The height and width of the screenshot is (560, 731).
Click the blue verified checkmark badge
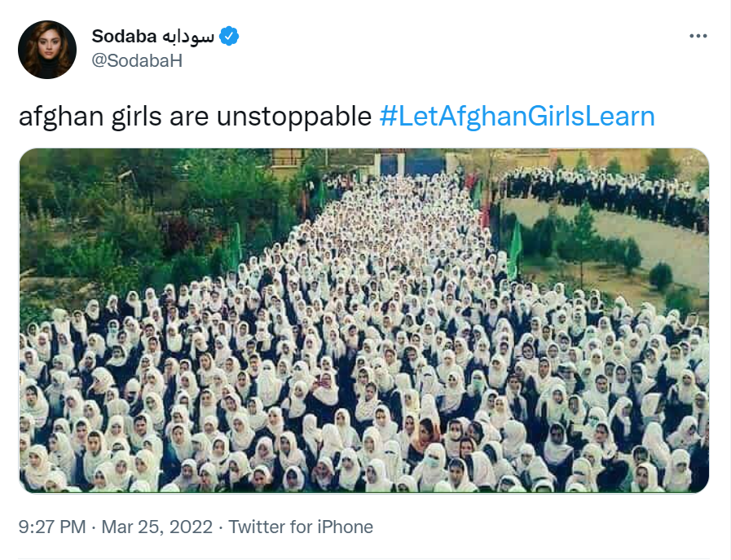230,36
